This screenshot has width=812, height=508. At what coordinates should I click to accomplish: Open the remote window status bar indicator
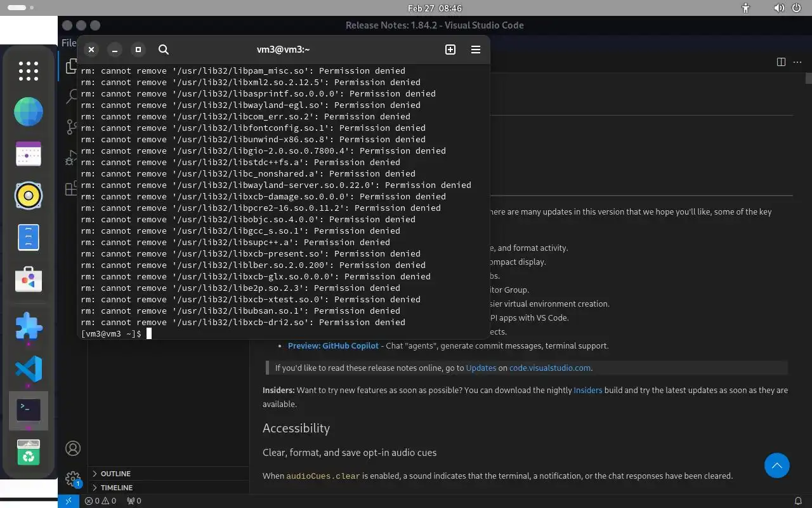[69, 500]
